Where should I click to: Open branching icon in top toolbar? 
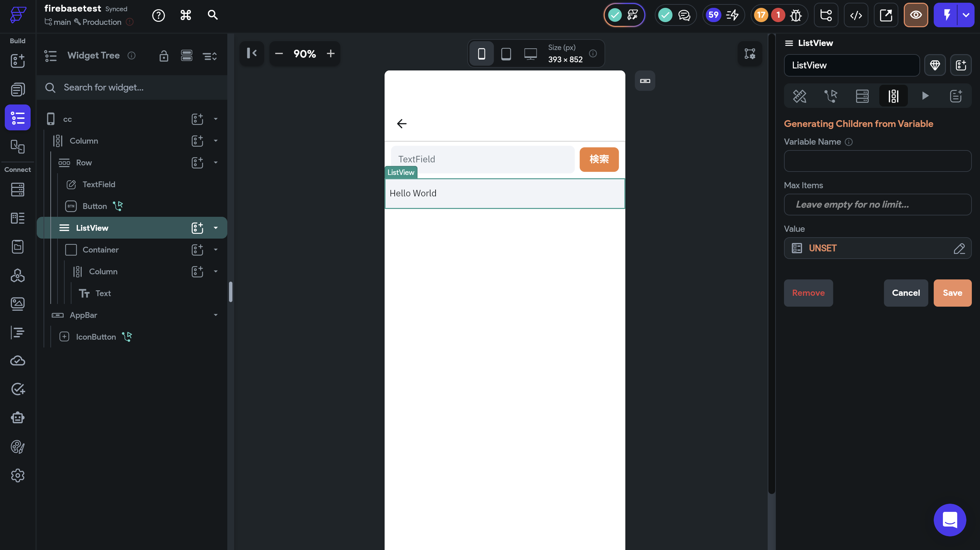826,15
